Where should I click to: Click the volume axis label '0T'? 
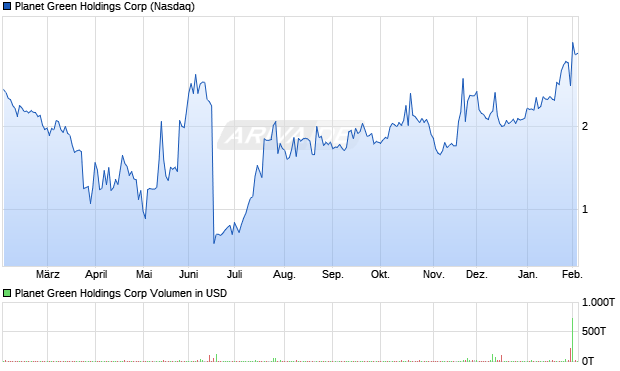[x=588, y=361]
